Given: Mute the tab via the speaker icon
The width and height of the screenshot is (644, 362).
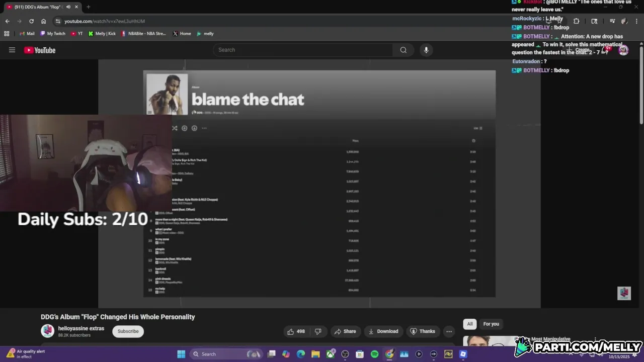Looking at the screenshot, I should [68, 7].
